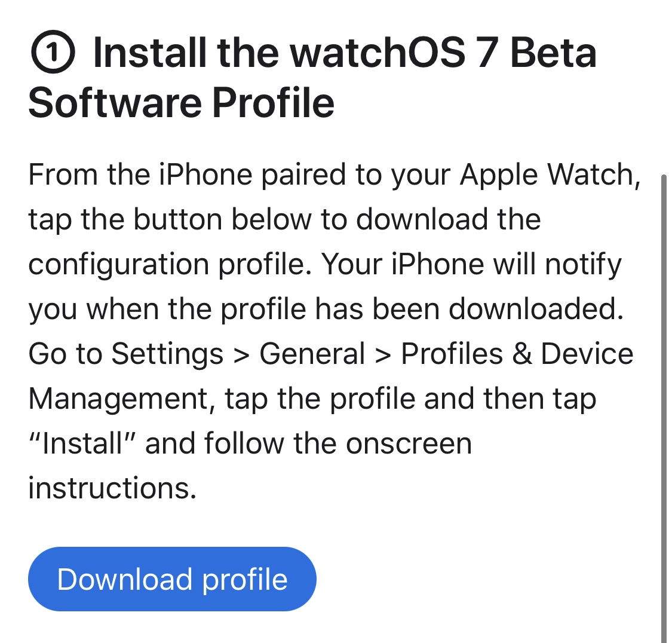Tap the Download profile button
The height and width of the screenshot is (643, 672).
[x=172, y=579]
